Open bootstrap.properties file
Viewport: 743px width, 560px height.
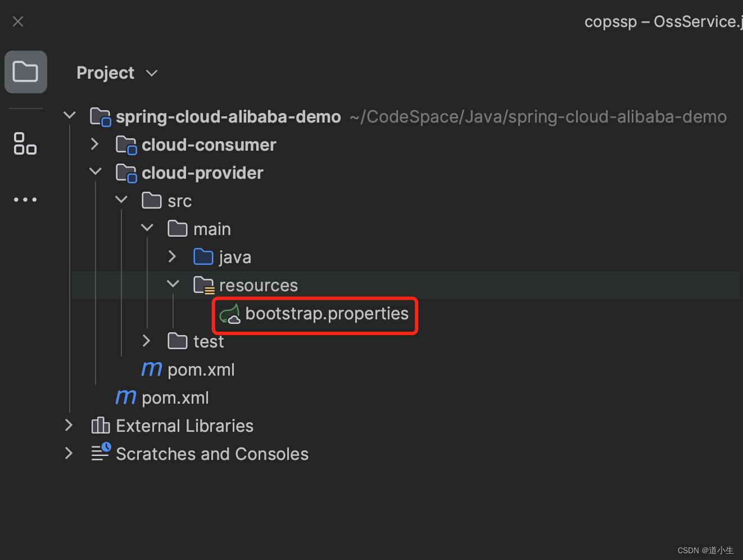(x=327, y=314)
